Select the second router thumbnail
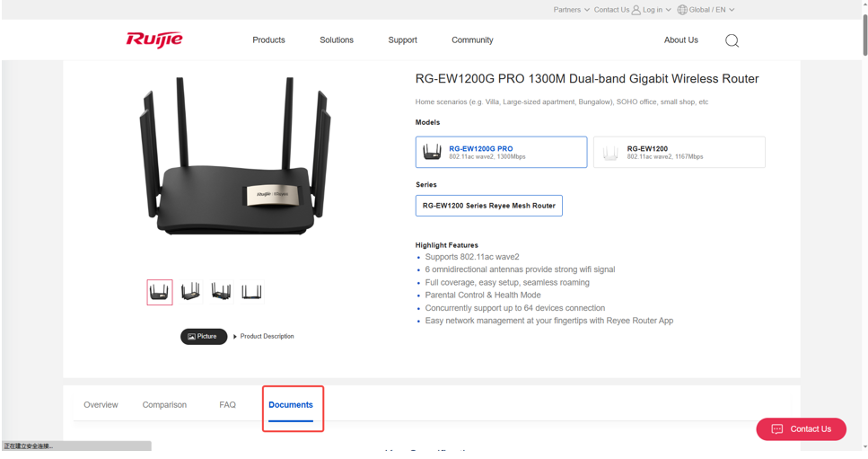This screenshot has height=459, width=868. (x=190, y=292)
